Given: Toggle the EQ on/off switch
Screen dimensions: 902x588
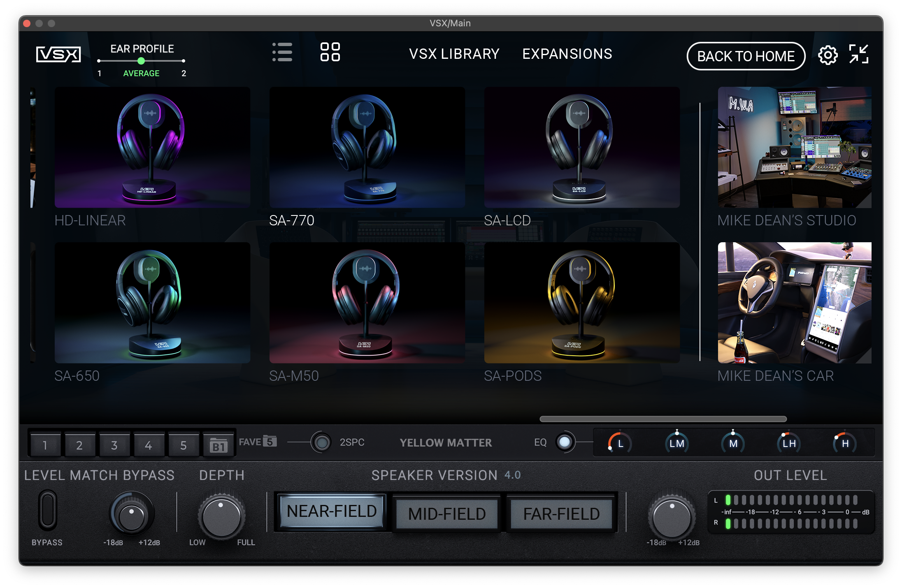Looking at the screenshot, I should [565, 442].
